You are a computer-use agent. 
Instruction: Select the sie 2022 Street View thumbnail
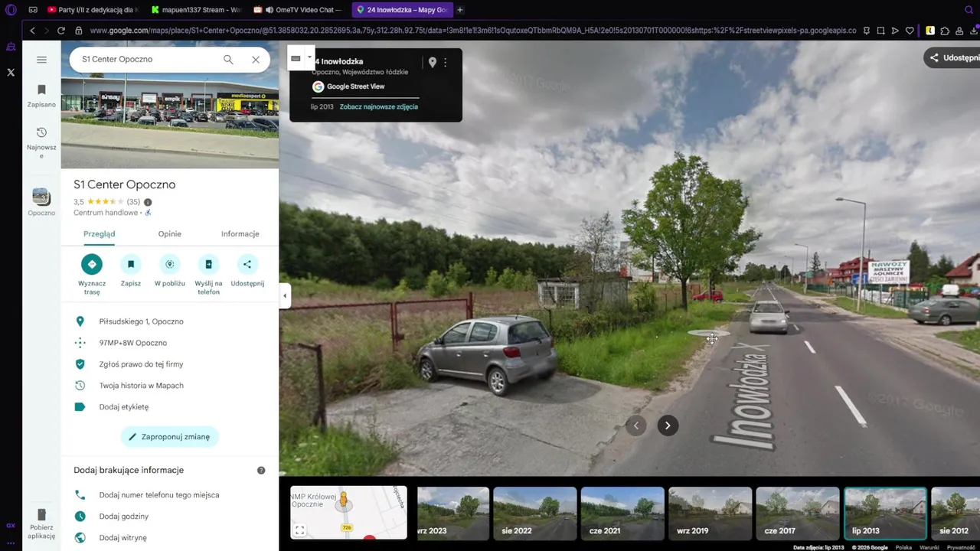[x=534, y=513]
